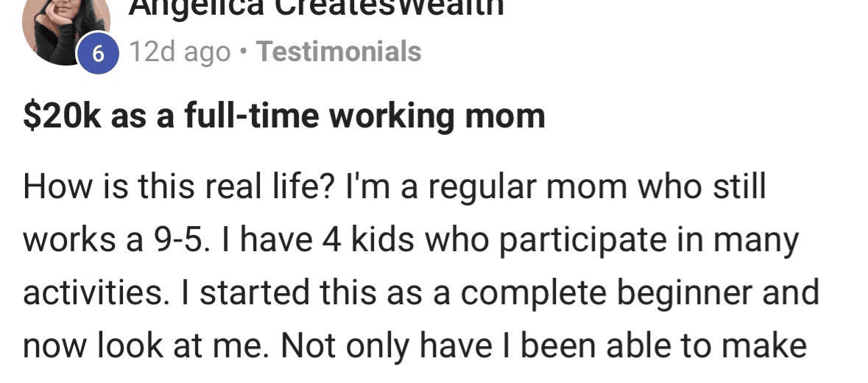This screenshot has width=868, height=383.
Task: Click the "12d ago" timestamp
Action: 179,52
